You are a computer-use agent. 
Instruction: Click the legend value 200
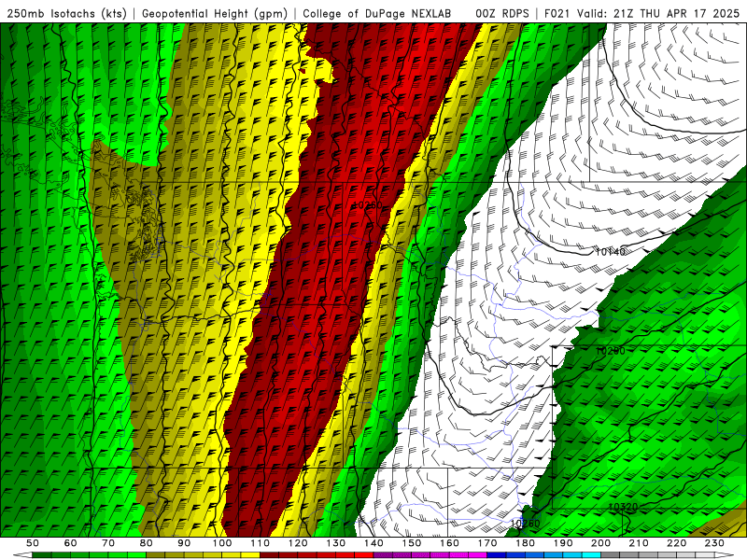tap(600, 543)
